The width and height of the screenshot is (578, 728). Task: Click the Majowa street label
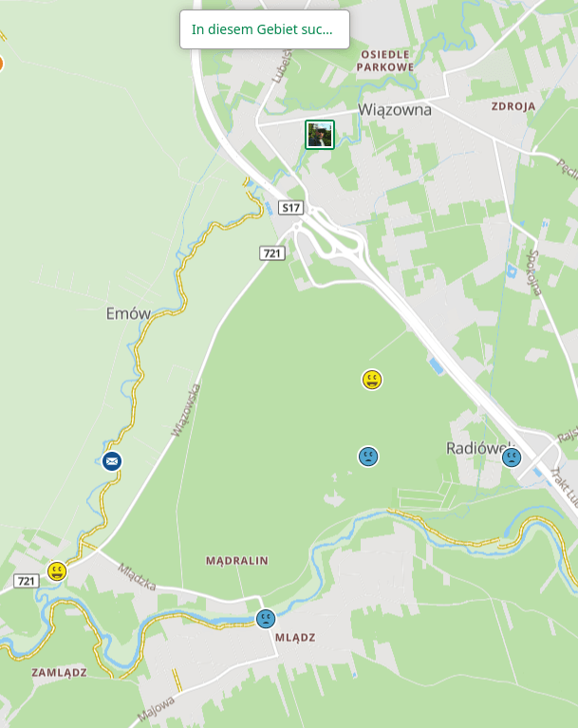click(x=156, y=709)
